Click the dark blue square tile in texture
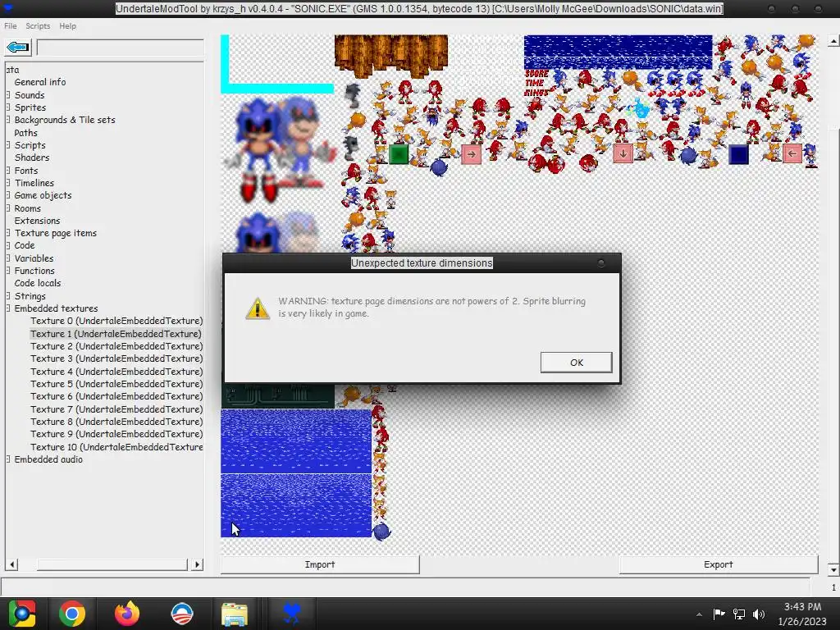Image resolution: width=840 pixels, height=630 pixels. pyautogui.click(x=739, y=154)
